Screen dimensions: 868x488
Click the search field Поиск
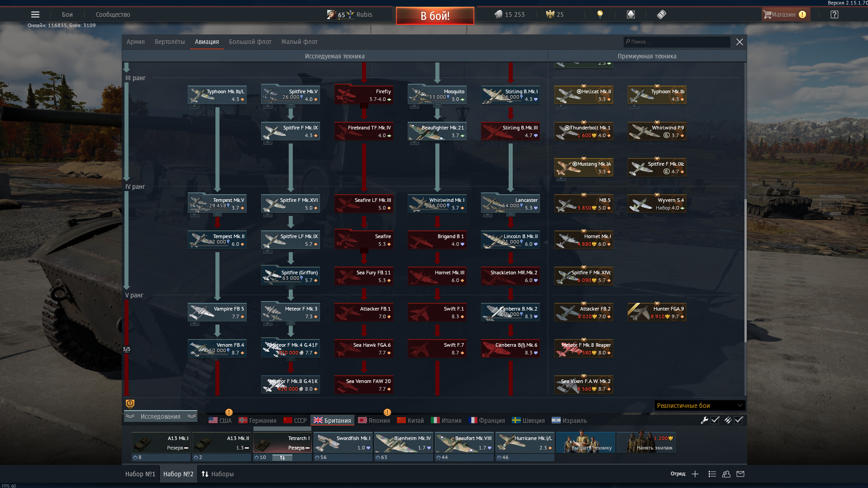click(x=677, y=42)
